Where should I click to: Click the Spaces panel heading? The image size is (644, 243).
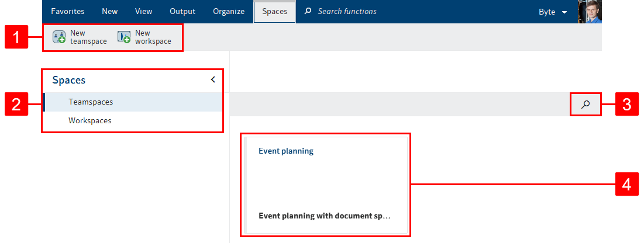click(x=69, y=81)
